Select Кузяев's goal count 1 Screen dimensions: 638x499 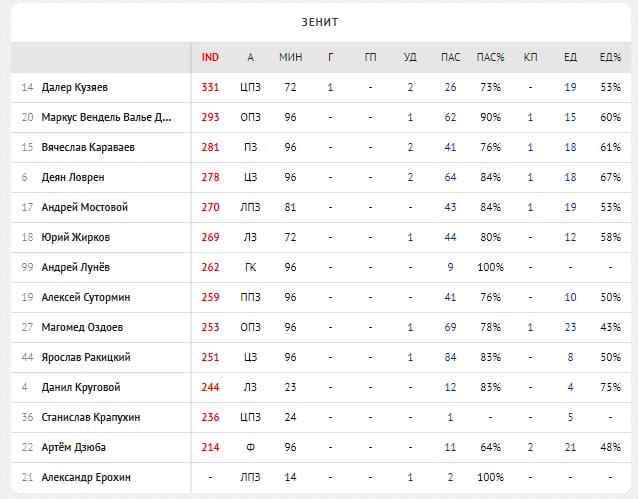[x=330, y=88]
